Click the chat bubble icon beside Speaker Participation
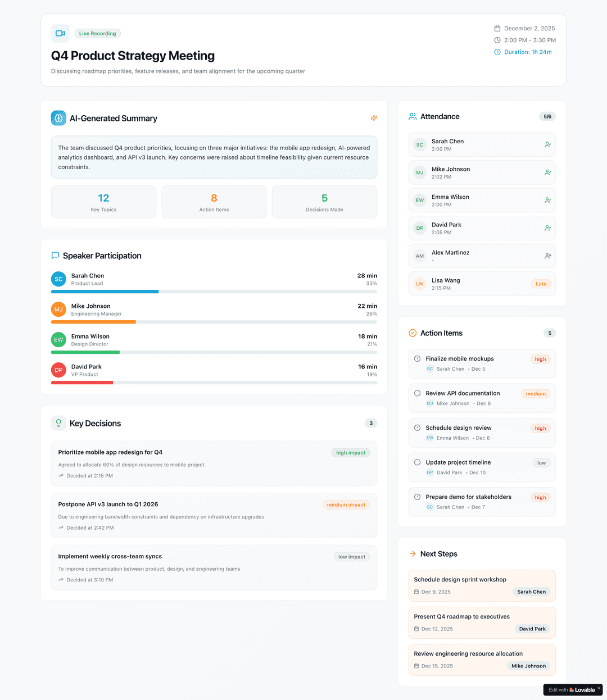 55,256
